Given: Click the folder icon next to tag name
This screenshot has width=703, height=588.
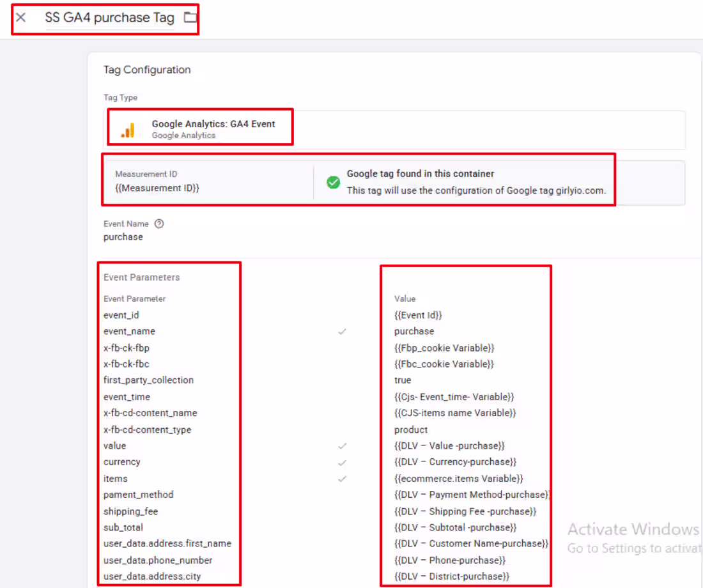Looking at the screenshot, I should tap(190, 18).
